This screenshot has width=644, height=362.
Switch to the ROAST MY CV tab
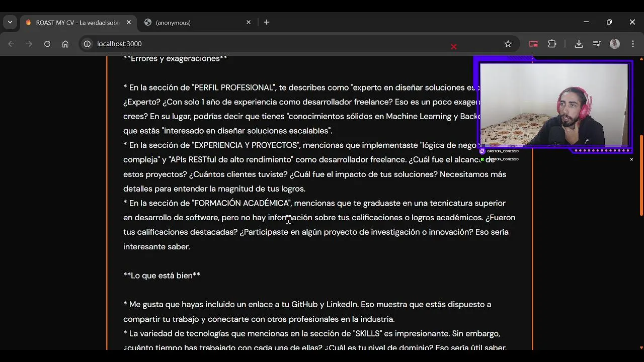(78, 23)
